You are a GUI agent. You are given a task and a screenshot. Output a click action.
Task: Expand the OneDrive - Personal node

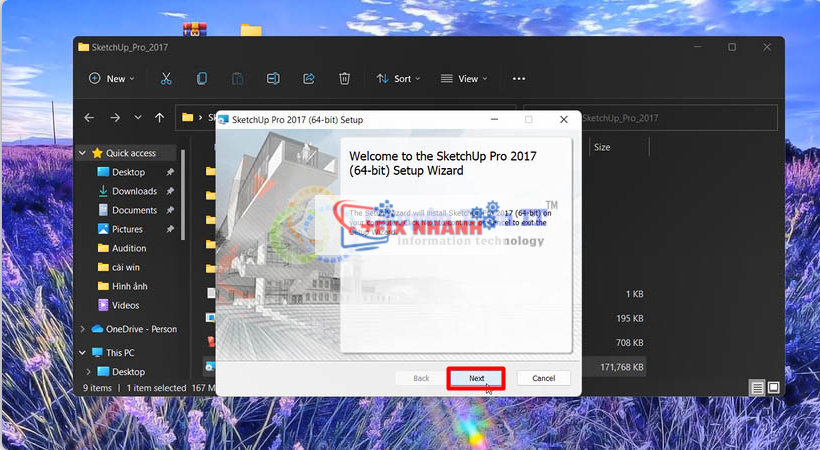tap(82, 329)
